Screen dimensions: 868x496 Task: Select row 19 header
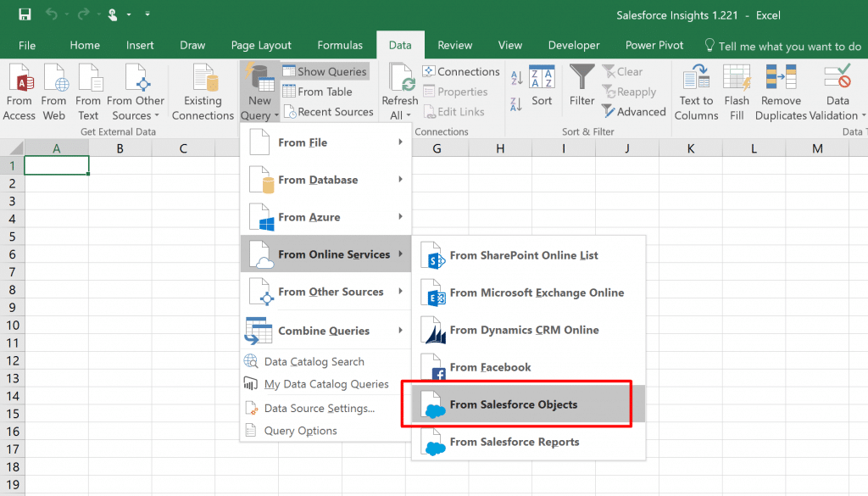(12, 484)
